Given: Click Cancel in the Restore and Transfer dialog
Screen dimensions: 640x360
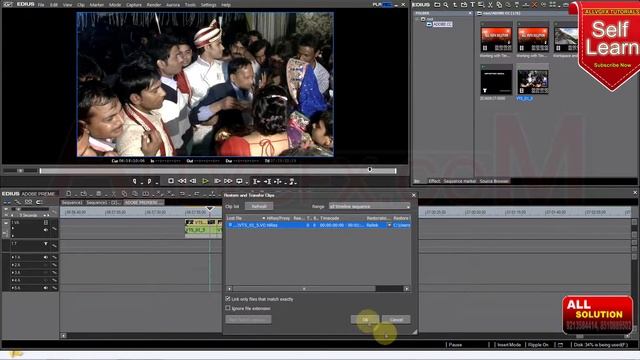Looking at the screenshot, I should coord(396,320).
